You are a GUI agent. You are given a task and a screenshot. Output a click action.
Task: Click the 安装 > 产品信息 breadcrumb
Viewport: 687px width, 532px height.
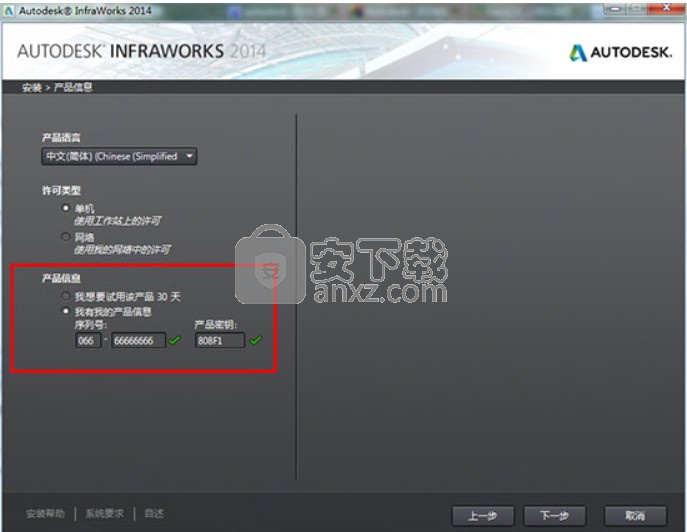[57, 88]
